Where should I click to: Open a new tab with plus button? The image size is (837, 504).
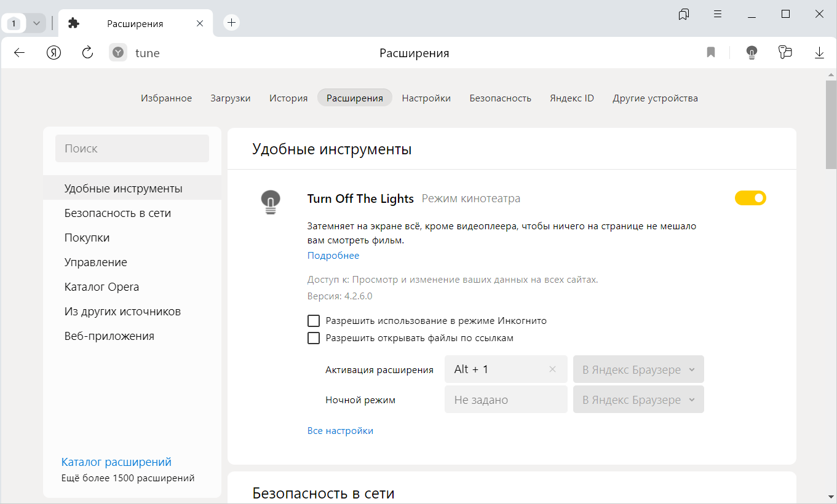click(231, 23)
